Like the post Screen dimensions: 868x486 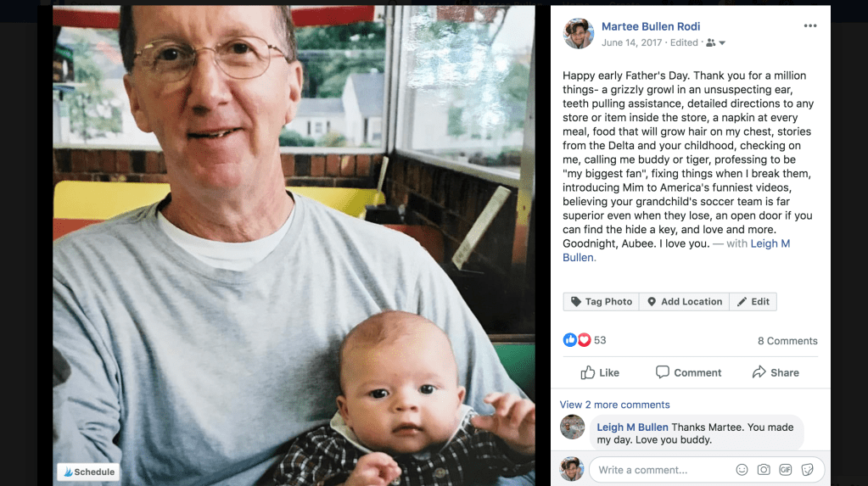(600, 372)
